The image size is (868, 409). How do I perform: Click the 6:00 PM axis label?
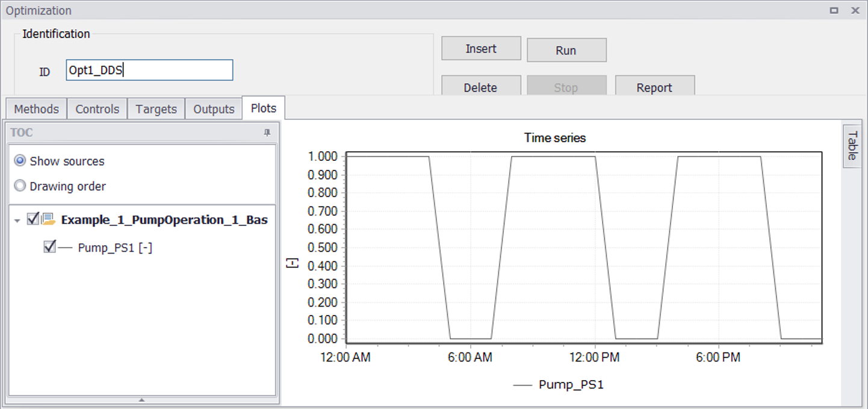tap(718, 357)
